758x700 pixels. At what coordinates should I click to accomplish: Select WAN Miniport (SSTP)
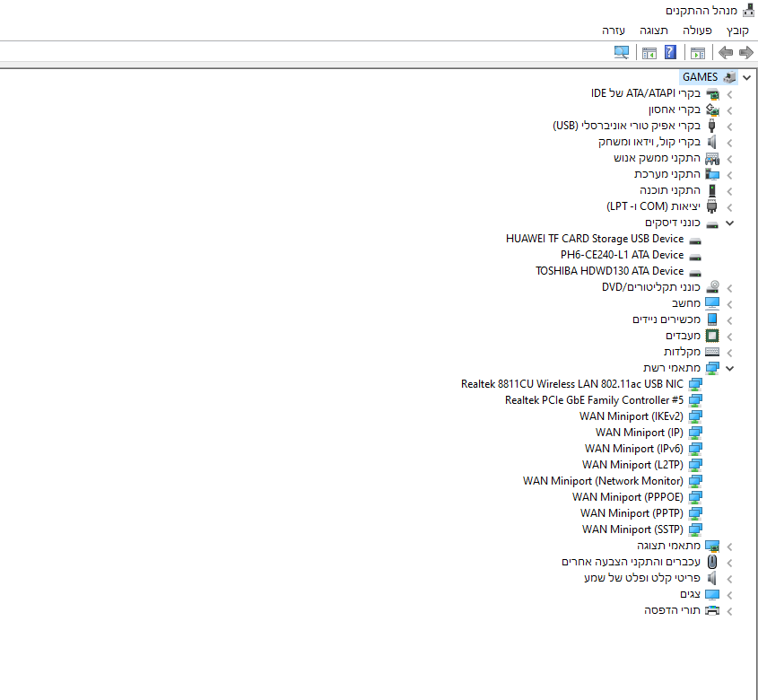(x=632, y=529)
